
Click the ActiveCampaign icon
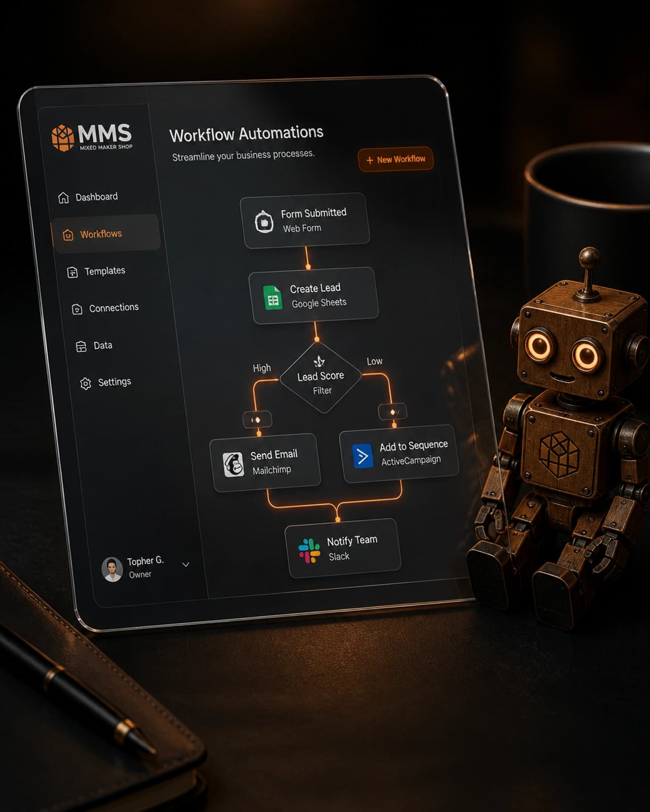[363, 456]
